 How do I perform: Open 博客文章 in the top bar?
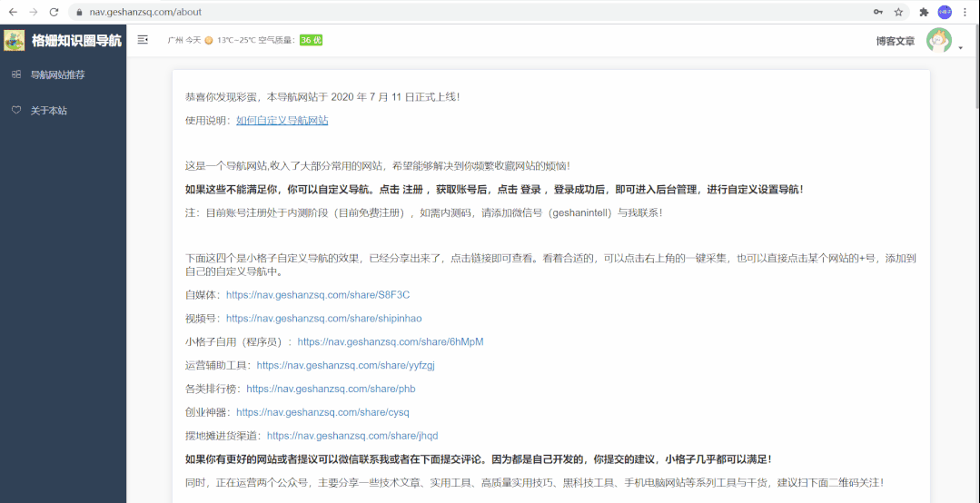tap(895, 41)
